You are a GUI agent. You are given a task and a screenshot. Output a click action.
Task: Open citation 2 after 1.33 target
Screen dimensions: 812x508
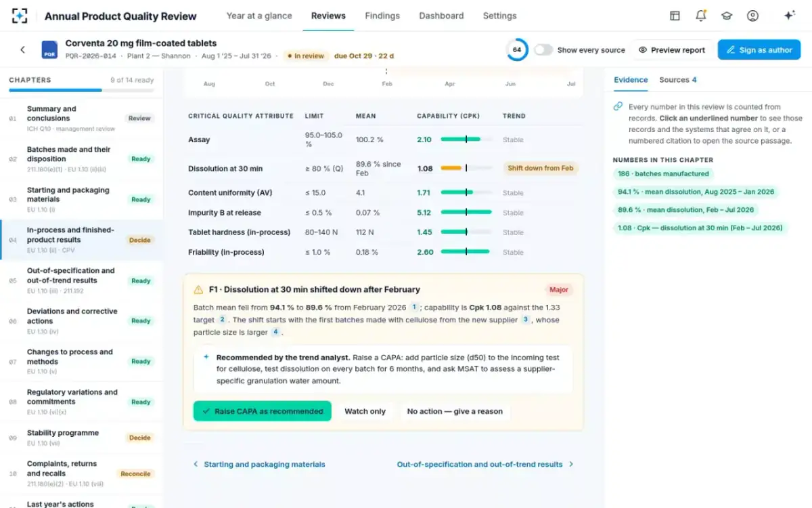[x=222, y=319]
